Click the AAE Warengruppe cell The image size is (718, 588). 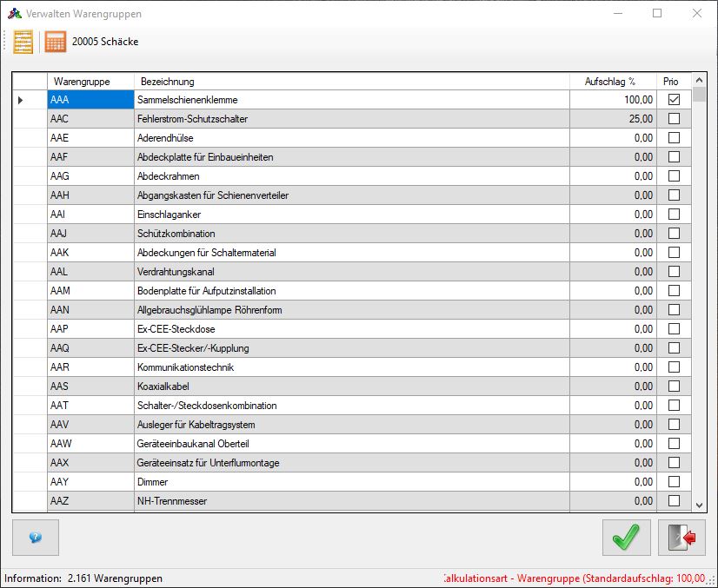[90, 138]
